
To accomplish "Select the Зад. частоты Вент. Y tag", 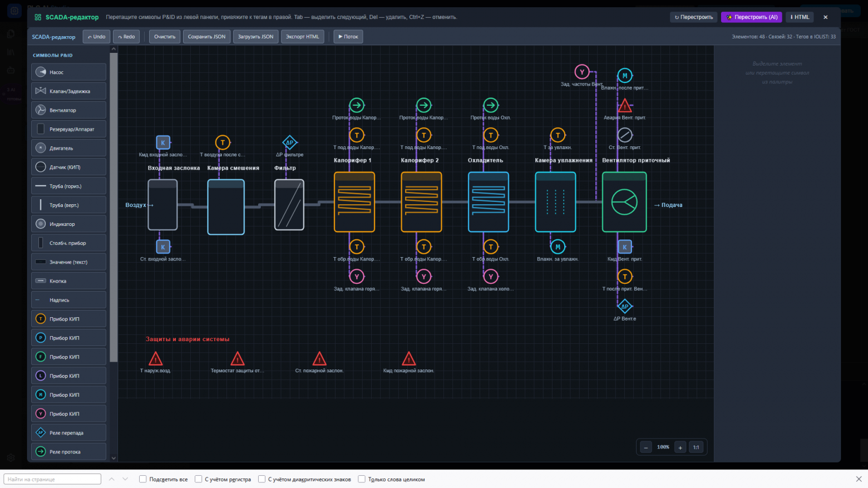I will tap(582, 72).
